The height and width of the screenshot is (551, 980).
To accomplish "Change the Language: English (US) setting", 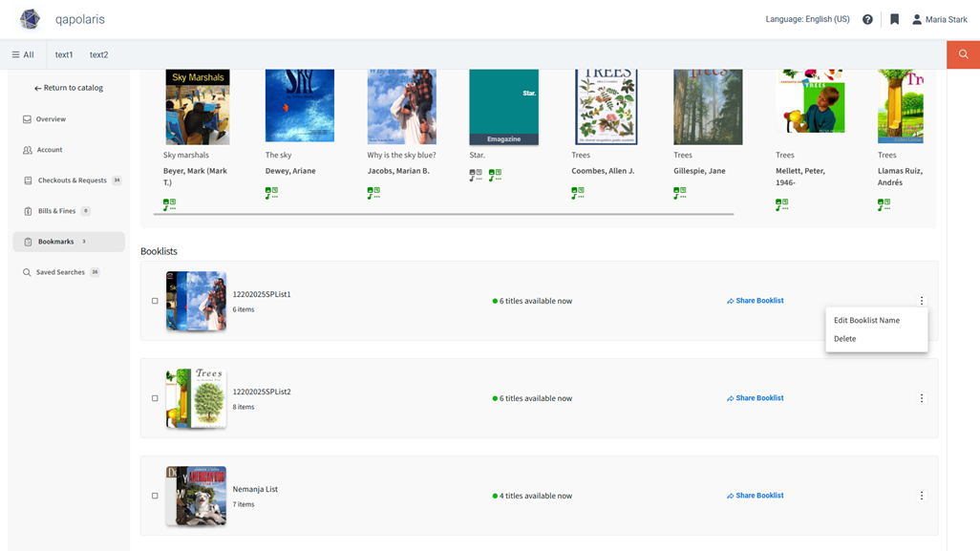I will tap(807, 19).
